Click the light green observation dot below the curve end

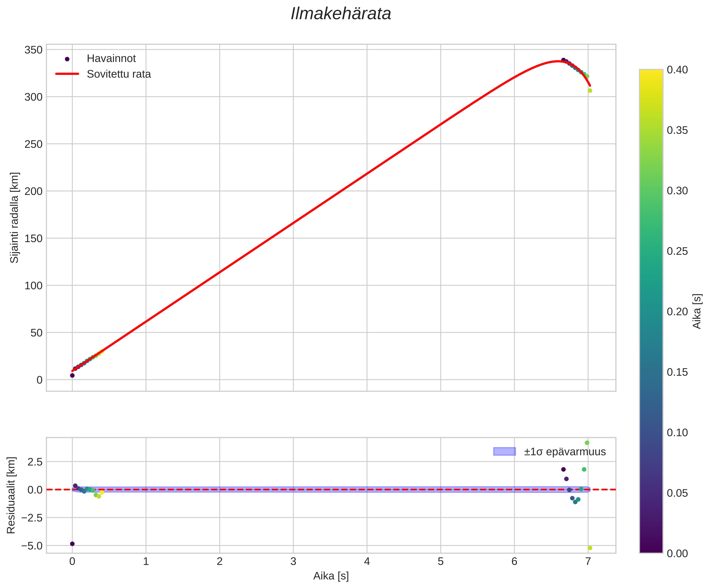click(590, 91)
